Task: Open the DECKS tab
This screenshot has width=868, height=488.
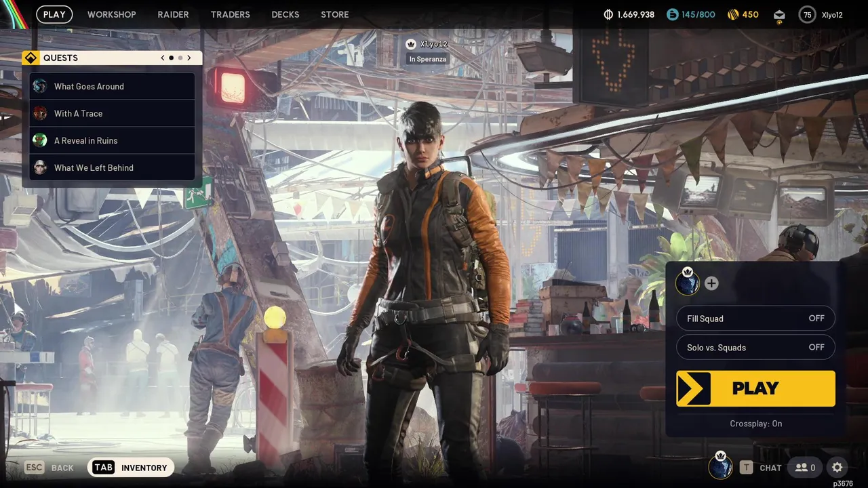Action: [285, 14]
